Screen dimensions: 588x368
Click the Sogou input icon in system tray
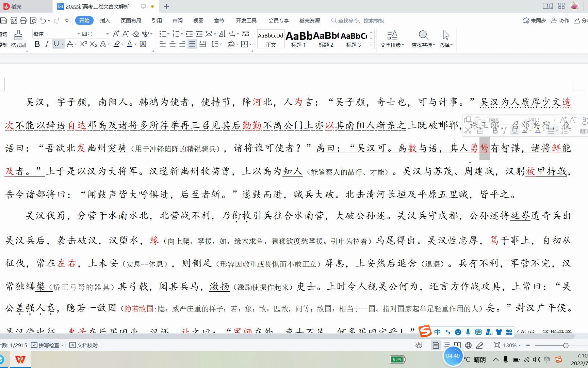559,359
